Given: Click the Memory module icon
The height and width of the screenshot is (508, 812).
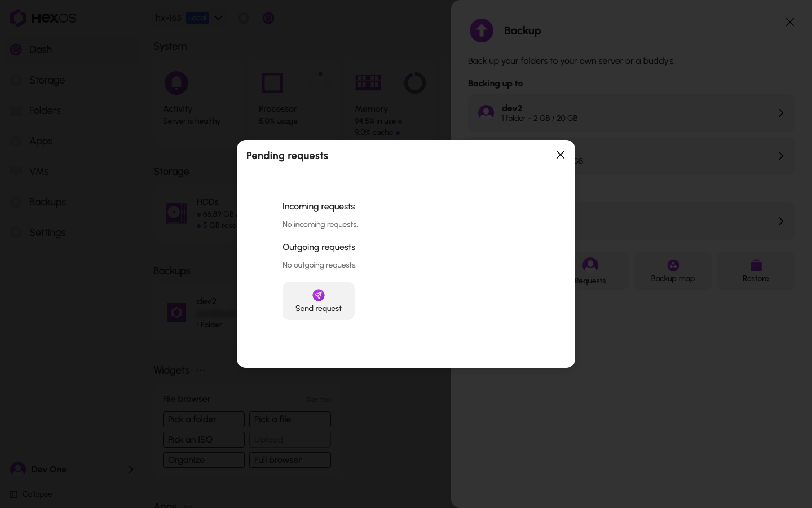Looking at the screenshot, I should click(368, 82).
